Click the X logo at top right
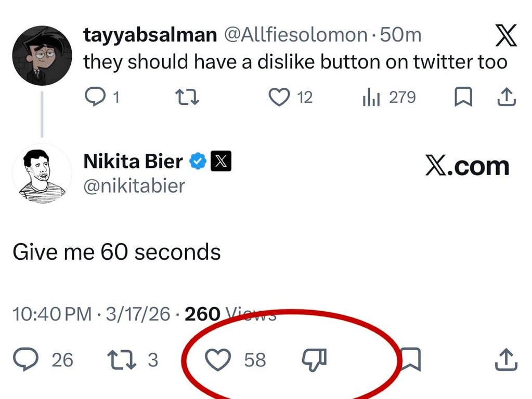The image size is (532, 399). pyautogui.click(x=506, y=35)
